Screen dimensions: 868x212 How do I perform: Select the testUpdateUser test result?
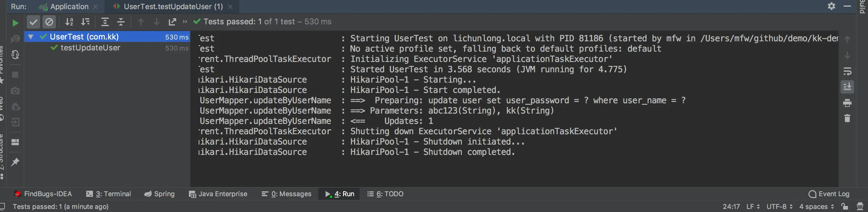[90, 48]
